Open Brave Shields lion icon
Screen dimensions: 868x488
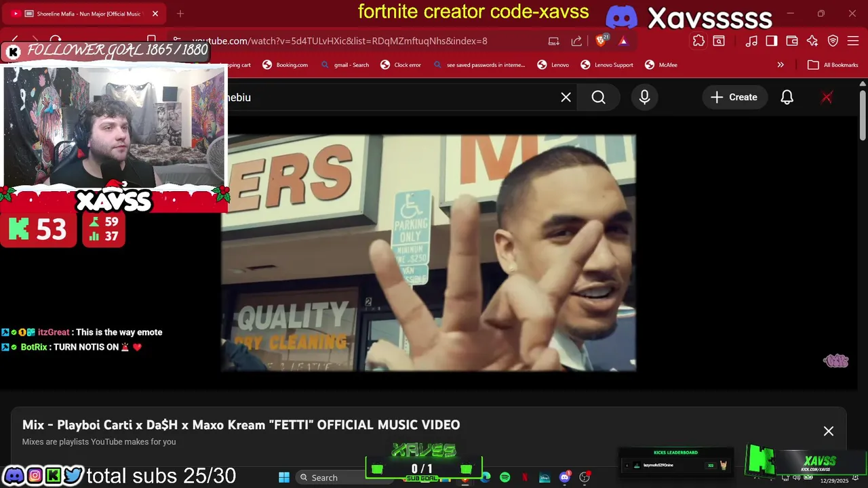(x=601, y=41)
